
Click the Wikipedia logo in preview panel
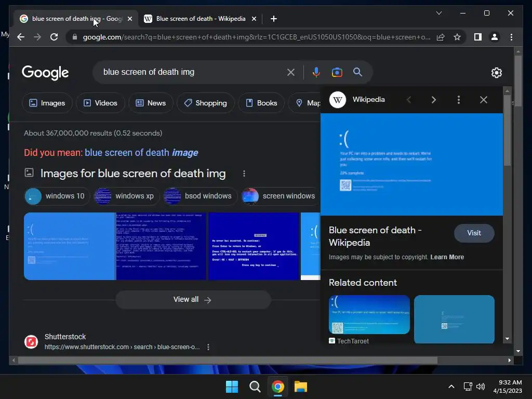(338, 100)
